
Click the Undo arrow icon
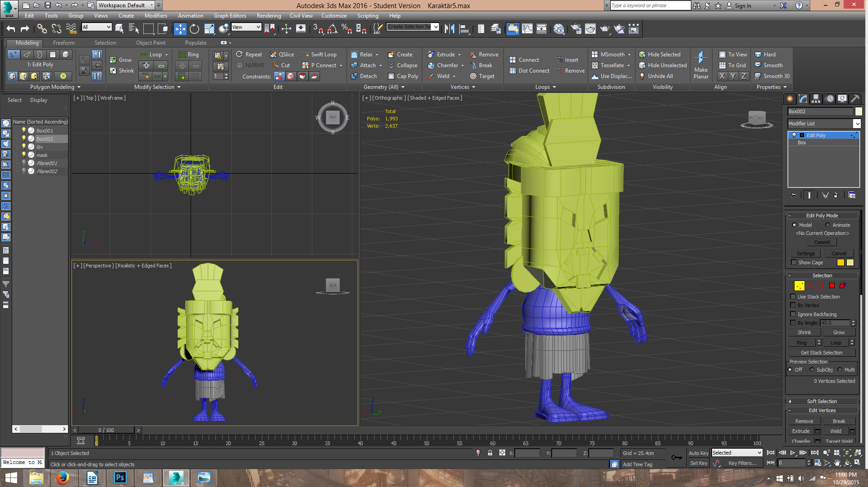11,29
